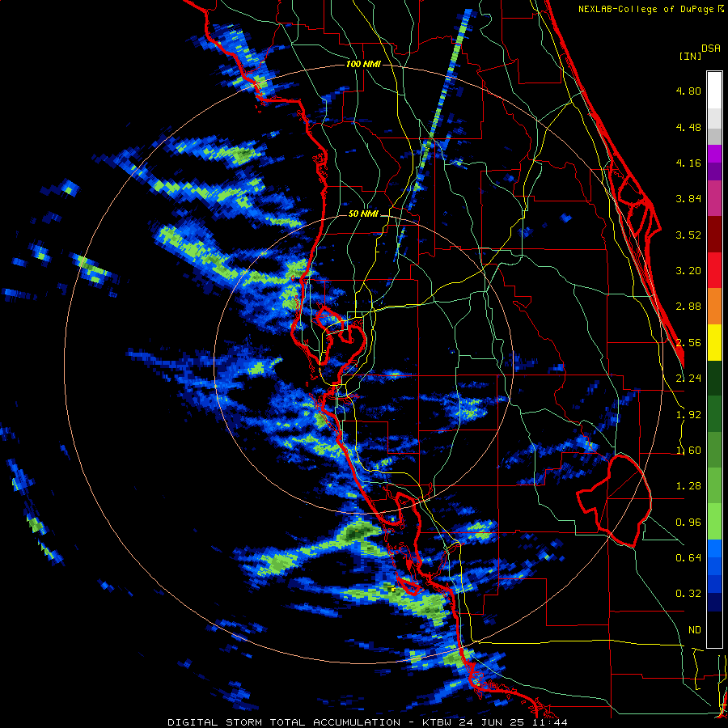Viewport: 728px width, 728px height.
Task: Select the navy blue swatch below 0.32
Action: [x=714, y=603]
